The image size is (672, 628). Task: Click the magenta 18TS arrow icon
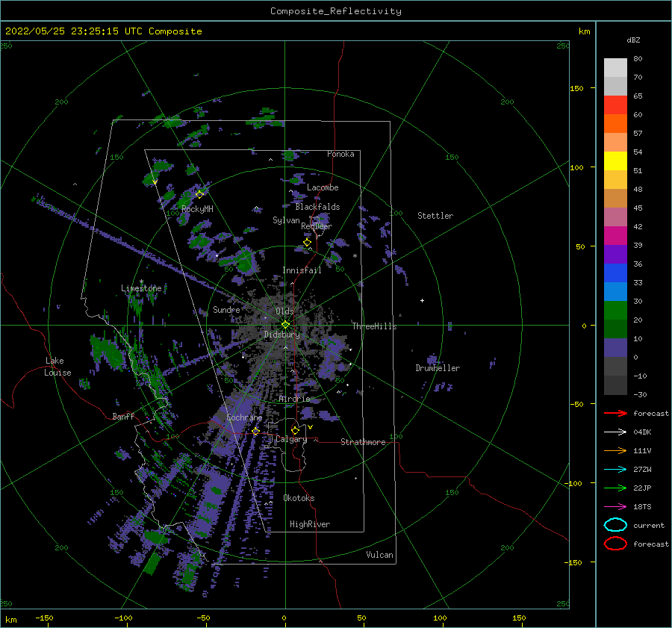[x=615, y=507]
